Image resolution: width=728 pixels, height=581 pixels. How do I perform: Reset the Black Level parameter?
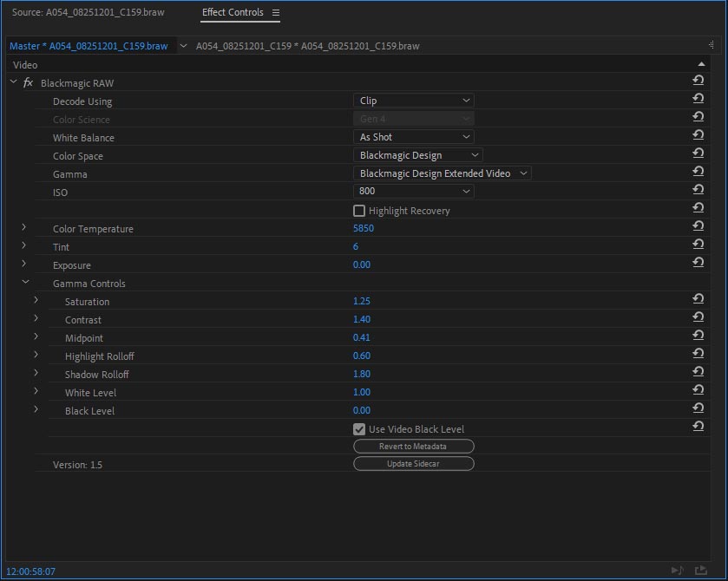pos(698,408)
